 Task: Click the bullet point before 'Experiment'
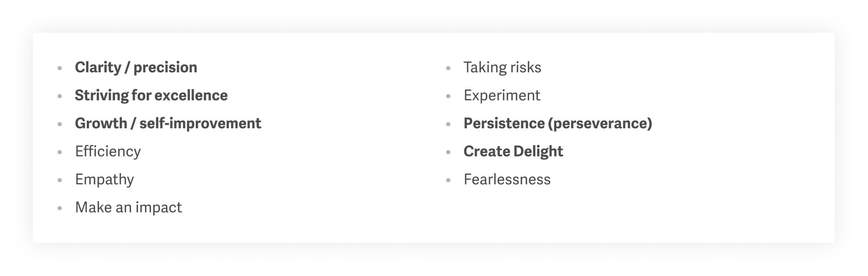click(448, 96)
